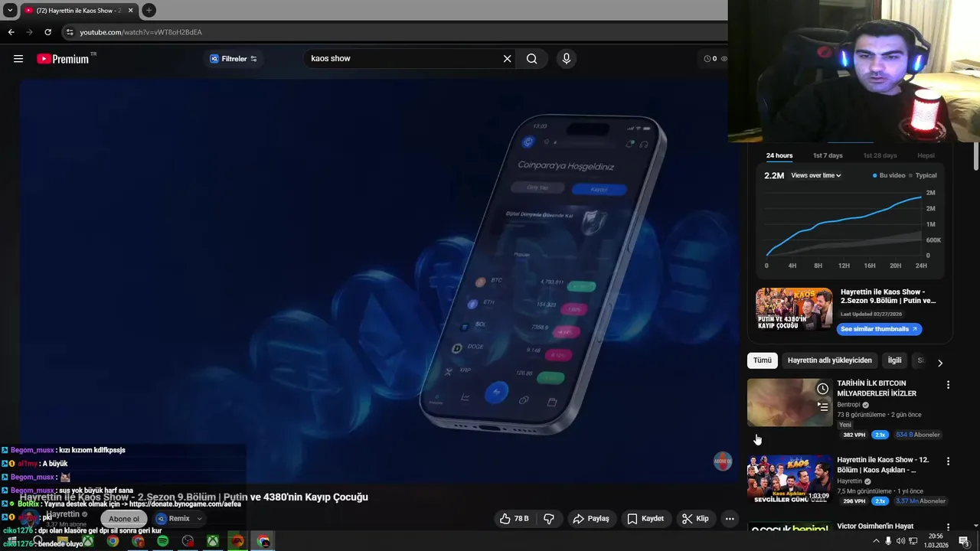
Task: Share the video via Paylaş
Action: click(591, 519)
